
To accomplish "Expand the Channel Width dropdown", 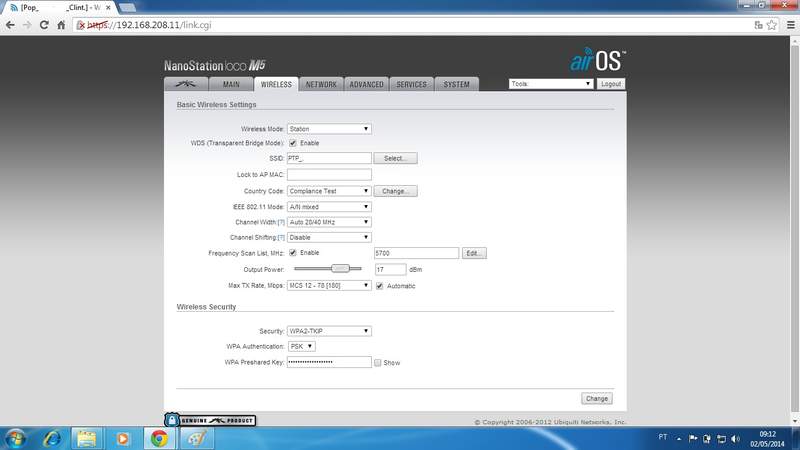I will click(329, 222).
